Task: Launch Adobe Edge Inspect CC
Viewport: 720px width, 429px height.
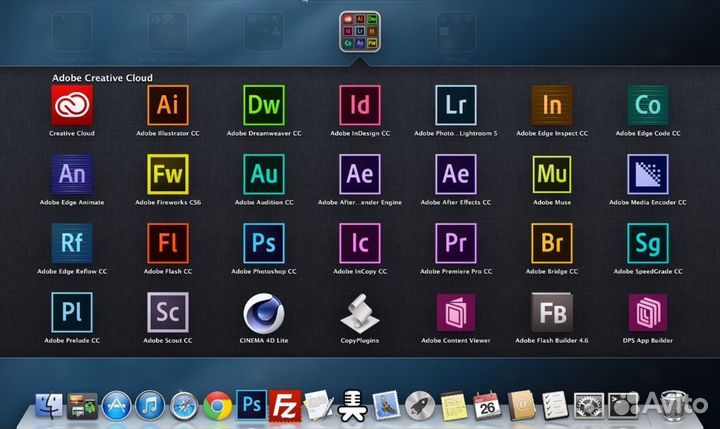Action: click(552, 105)
